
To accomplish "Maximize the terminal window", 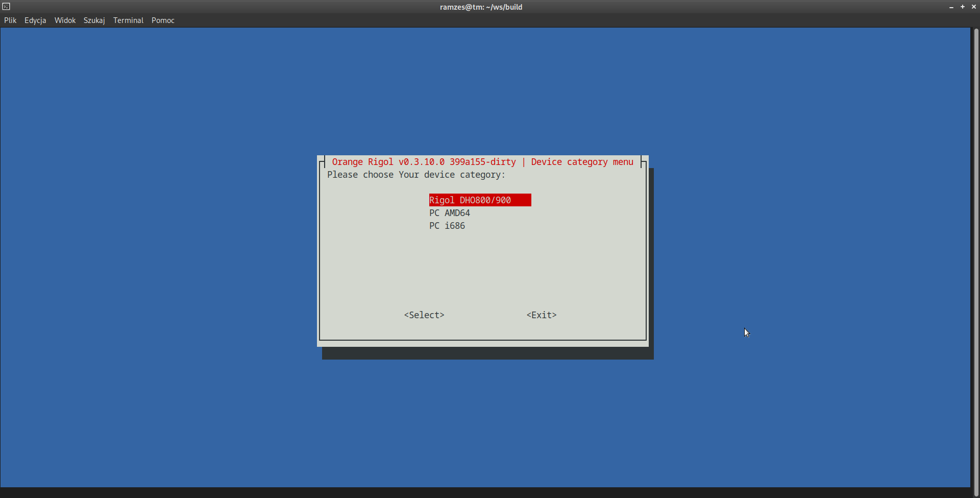I will click(963, 7).
